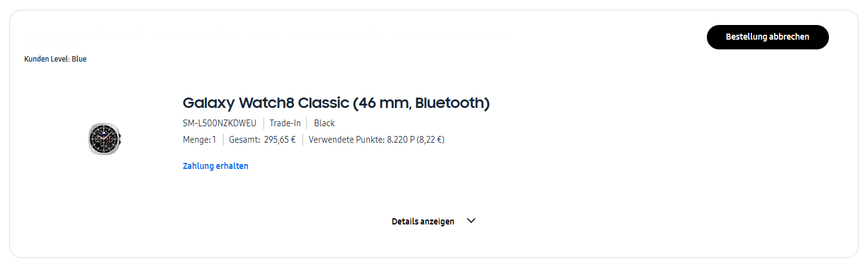
Task: Expand the Details anzeigen section
Action: 423,221
